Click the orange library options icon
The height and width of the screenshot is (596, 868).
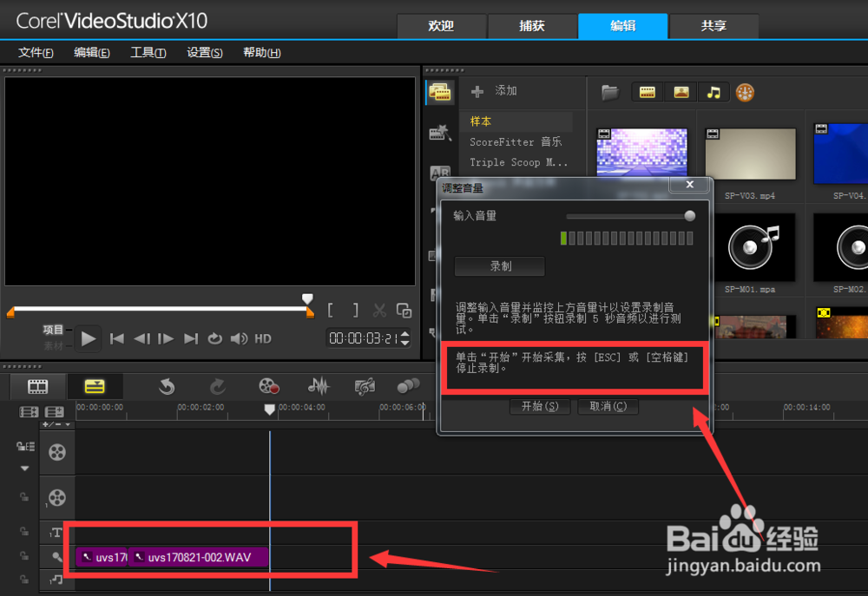point(745,93)
